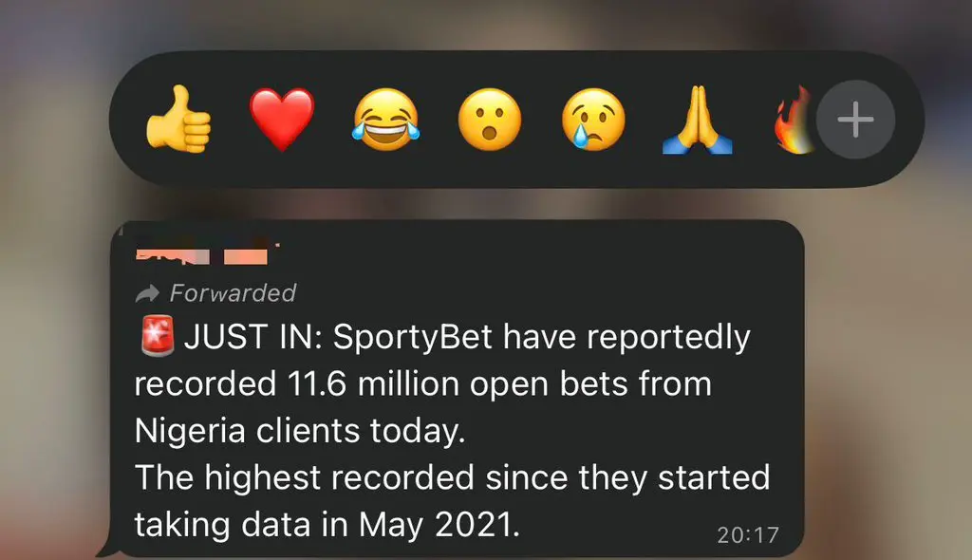Image resolution: width=972 pixels, height=560 pixels.
Task: Tap the JUST IN: SportyBet text line
Action: [x=467, y=337]
